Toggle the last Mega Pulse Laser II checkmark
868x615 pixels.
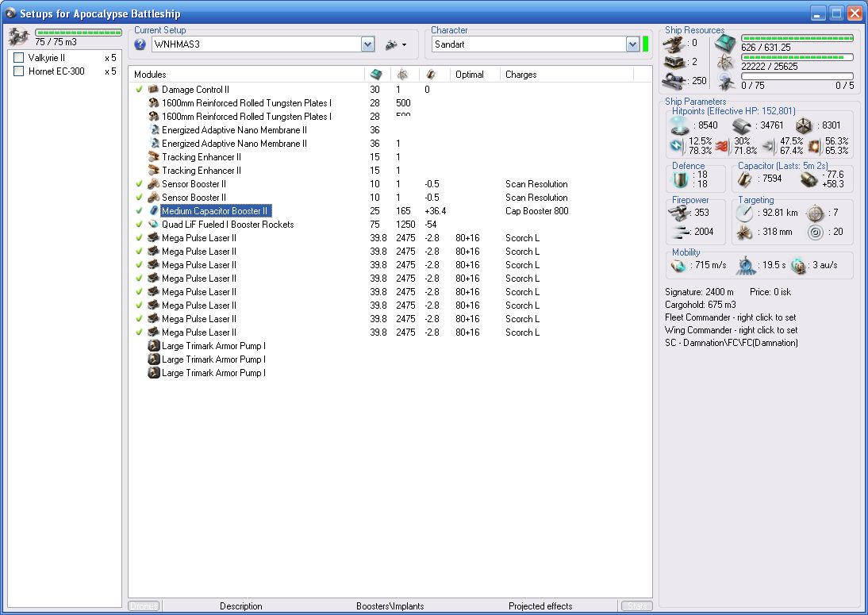[139, 332]
